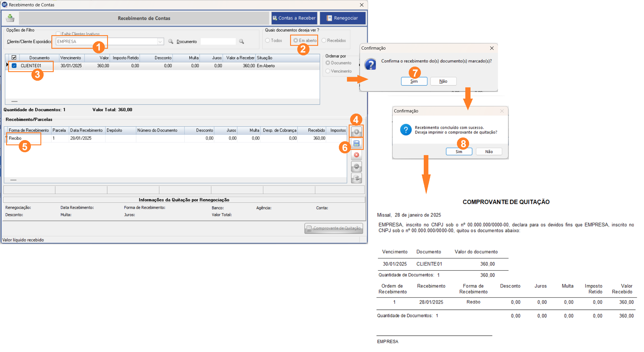Decline receipt with Não in first dialog
The image size is (644, 352).
click(443, 81)
